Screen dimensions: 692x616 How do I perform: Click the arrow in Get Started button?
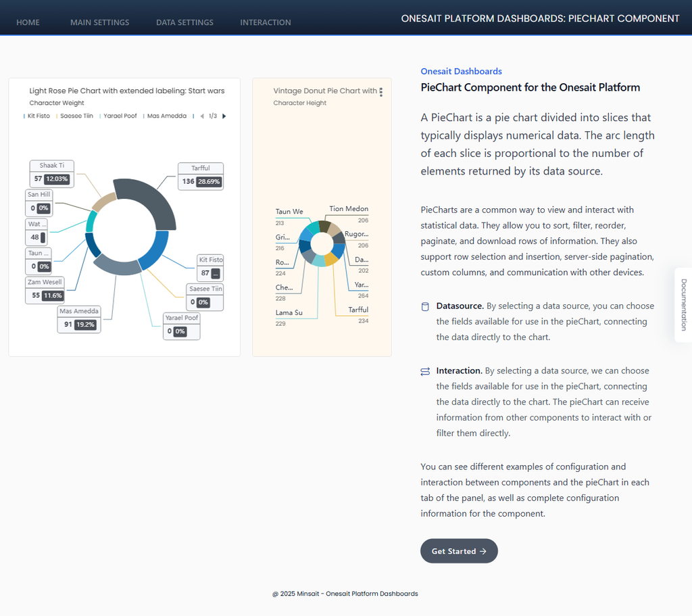[x=483, y=551]
